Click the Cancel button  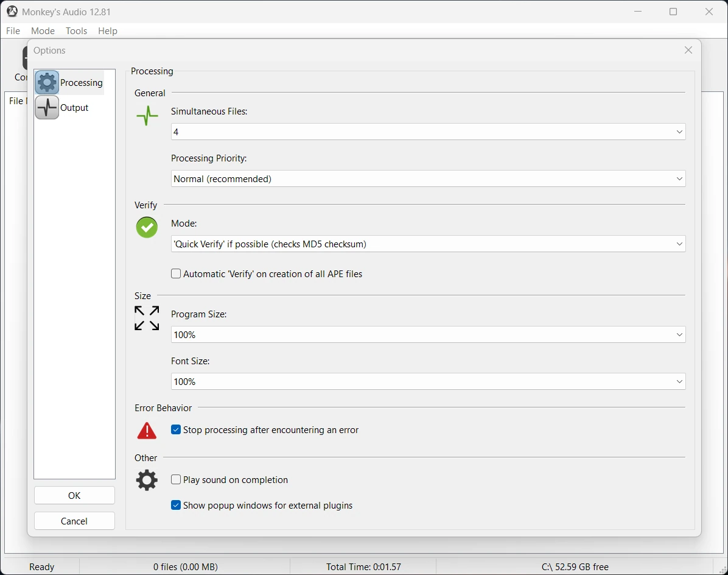[x=74, y=521]
